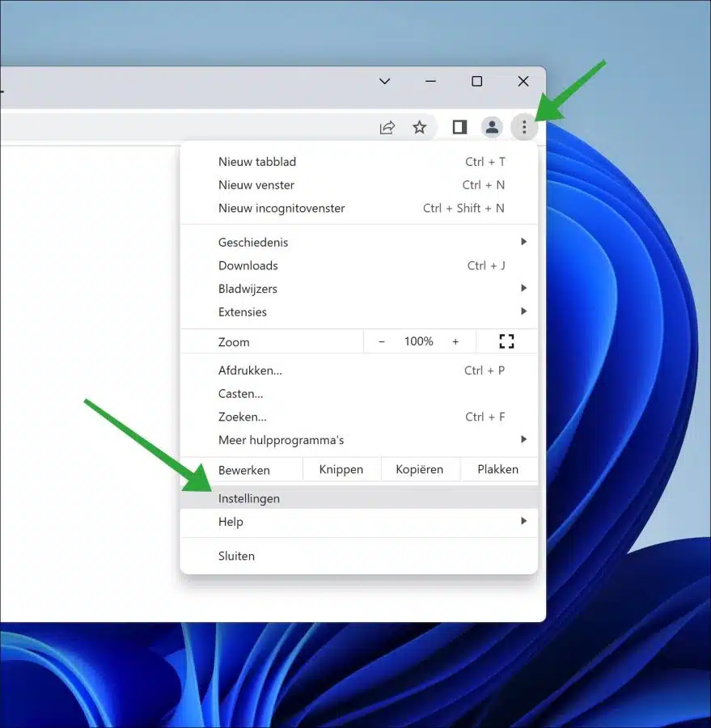Click the 100% zoom level value
The image size is (711, 728).
[x=418, y=341]
